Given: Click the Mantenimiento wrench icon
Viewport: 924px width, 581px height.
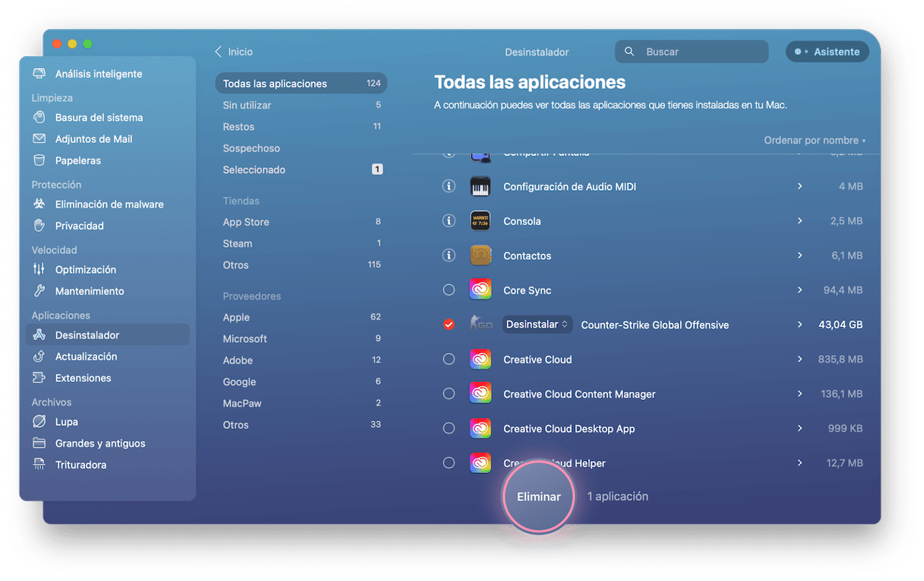Looking at the screenshot, I should (x=40, y=290).
